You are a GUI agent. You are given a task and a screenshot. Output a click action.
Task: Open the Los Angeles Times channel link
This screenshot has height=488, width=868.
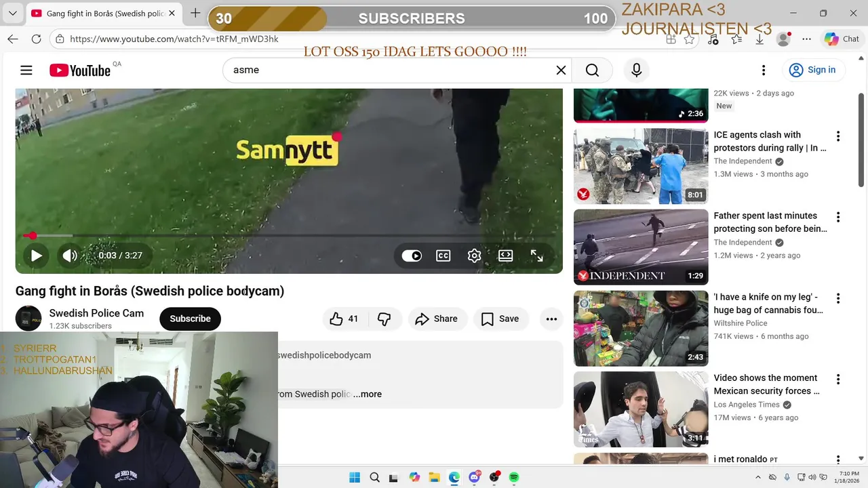tap(747, 405)
